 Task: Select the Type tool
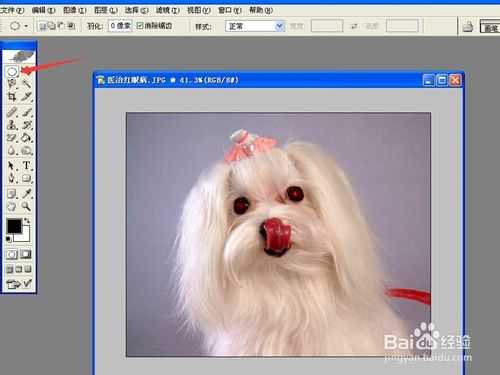(x=27, y=166)
